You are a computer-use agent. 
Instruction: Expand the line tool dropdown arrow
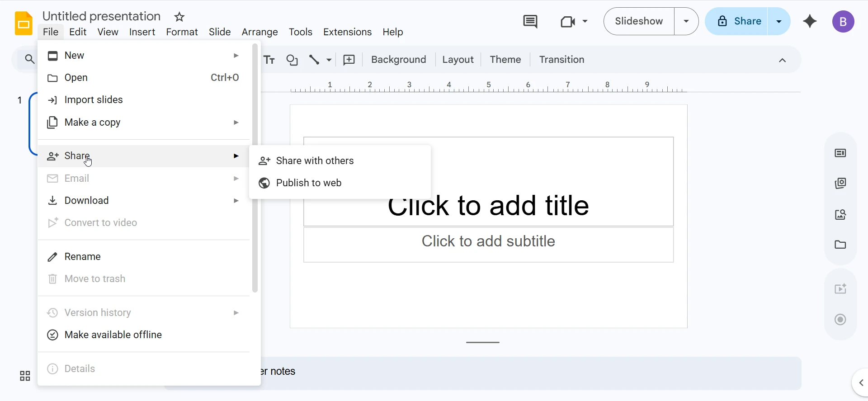(x=329, y=60)
